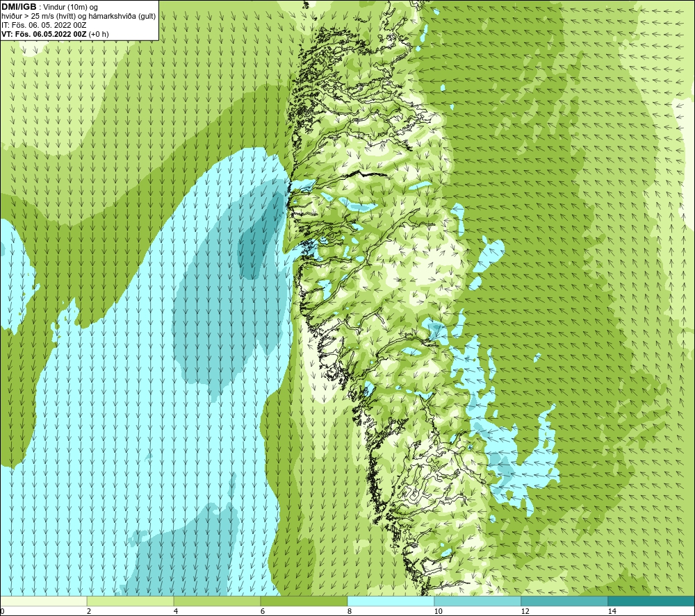The width and height of the screenshot is (695, 616).
Task: Click the '6' scale label
Action: point(263,611)
